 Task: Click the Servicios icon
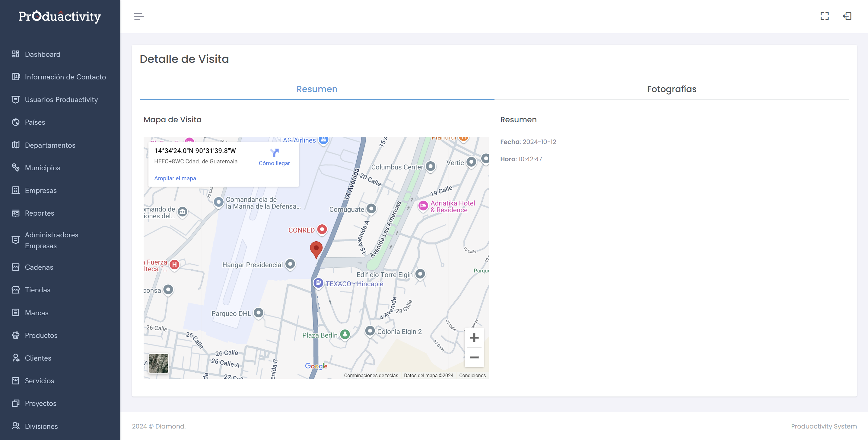point(15,381)
